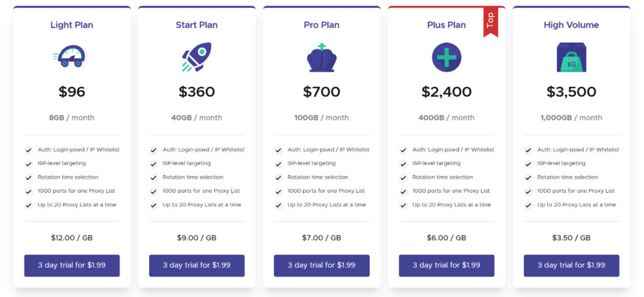Image resolution: width=644 pixels, height=297 pixels.
Task: Start the High Volume 3 day trial
Action: [x=571, y=266]
